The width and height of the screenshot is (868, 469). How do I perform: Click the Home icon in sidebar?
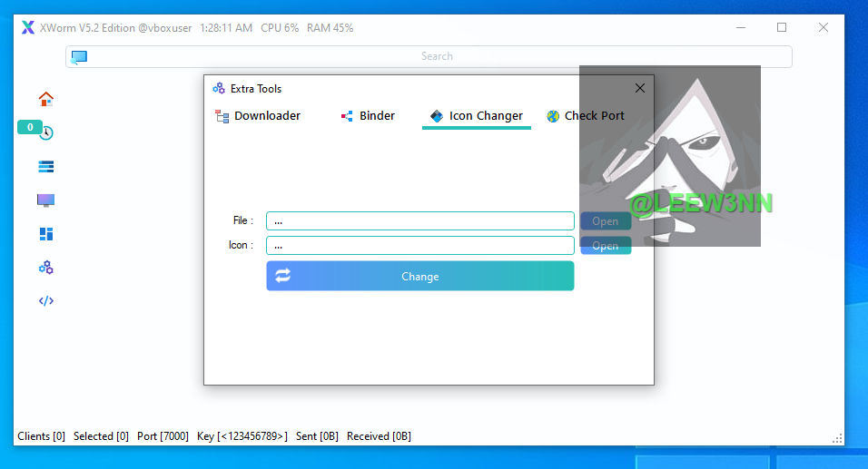click(46, 99)
